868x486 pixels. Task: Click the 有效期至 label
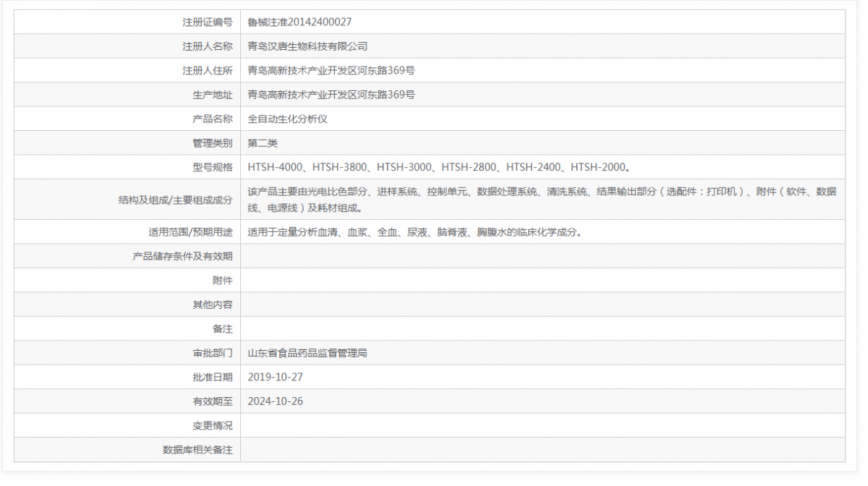[x=213, y=401]
